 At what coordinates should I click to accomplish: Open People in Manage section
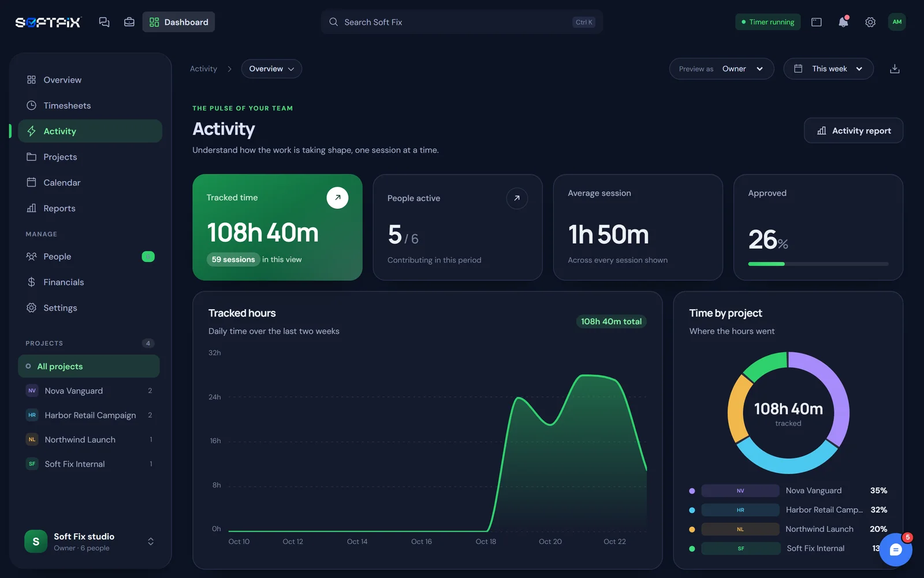90,257
